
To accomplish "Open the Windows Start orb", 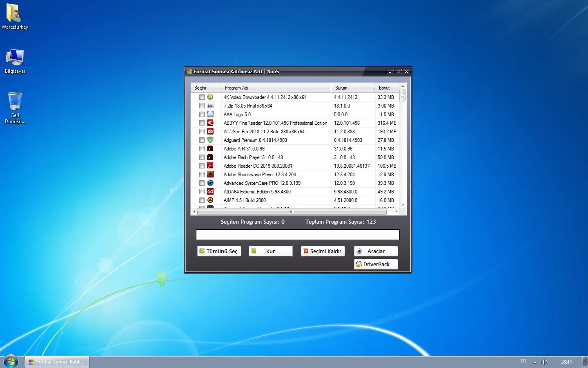I will tap(11, 361).
